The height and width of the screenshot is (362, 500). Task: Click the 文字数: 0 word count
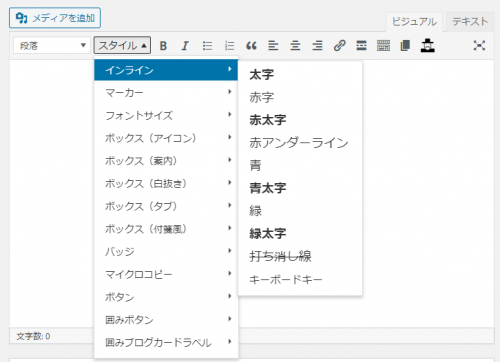click(x=33, y=336)
